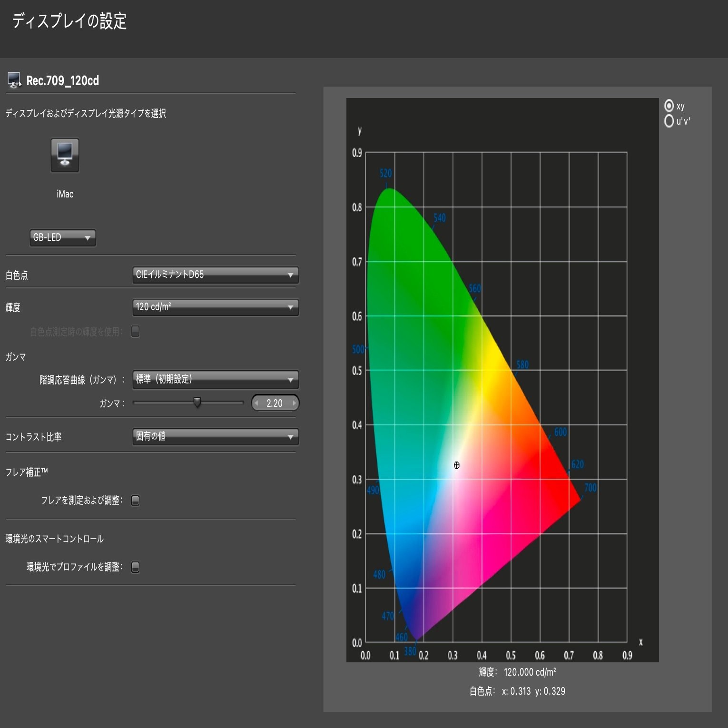Viewport: 728px width, 728px height.
Task: Select the xy chromaticity radio button
Action: pyautogui.click(x=669, y=106)
